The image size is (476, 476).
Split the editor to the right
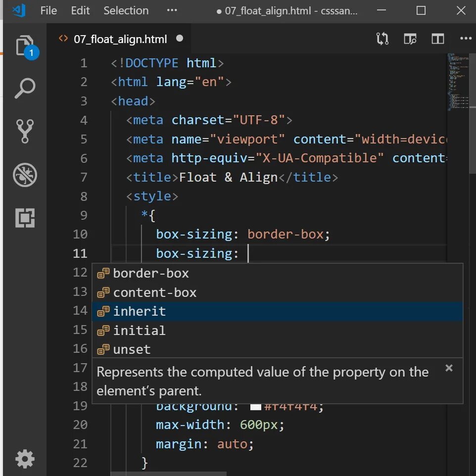coord(438,39)
